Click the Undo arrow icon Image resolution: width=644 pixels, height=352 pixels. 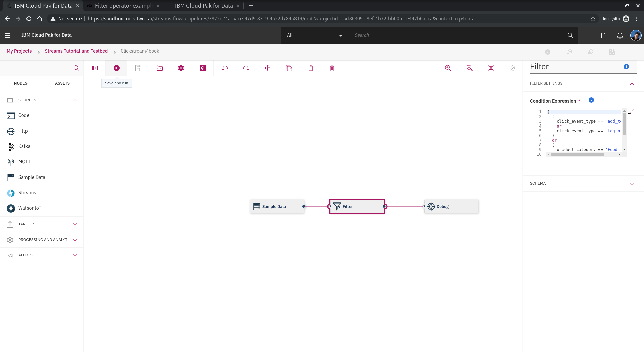225,68
